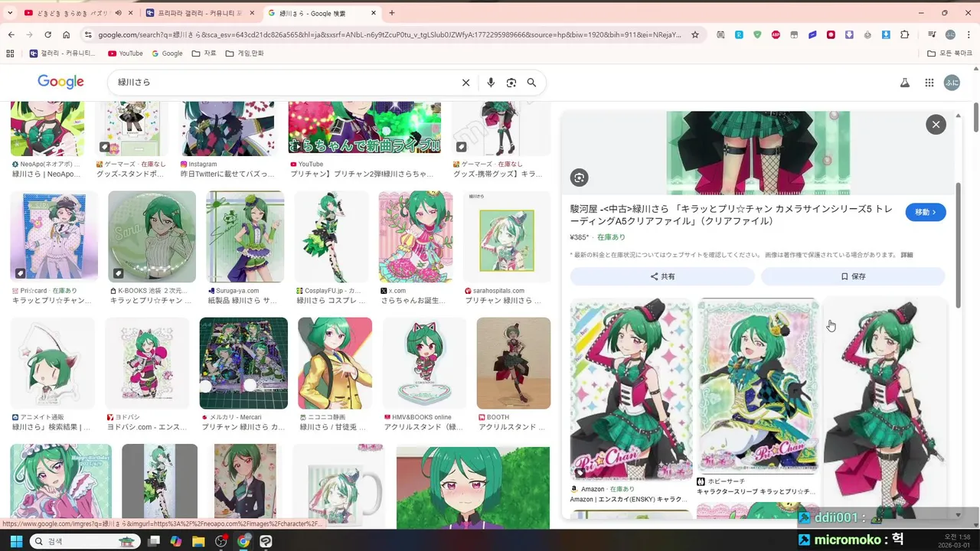Select the 緑川さら Google 検索 tab
Image resolution: width=980 pixels, height=551 pixels.
coord(322,13)
